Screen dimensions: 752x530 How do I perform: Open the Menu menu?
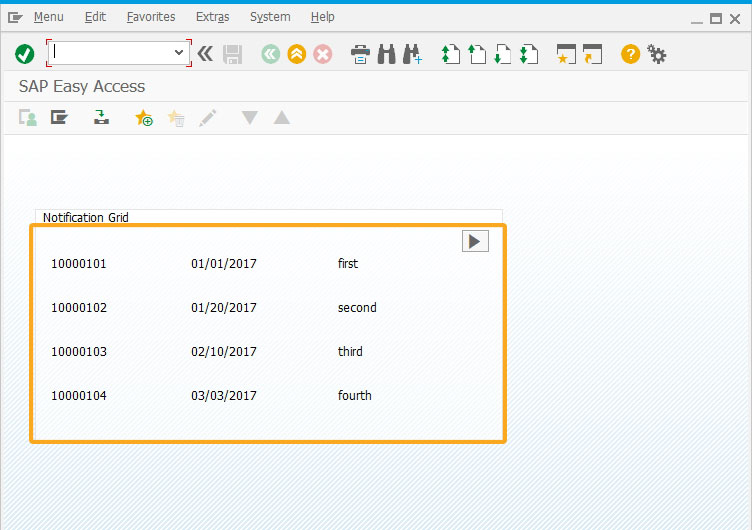[x=48, y=17]
